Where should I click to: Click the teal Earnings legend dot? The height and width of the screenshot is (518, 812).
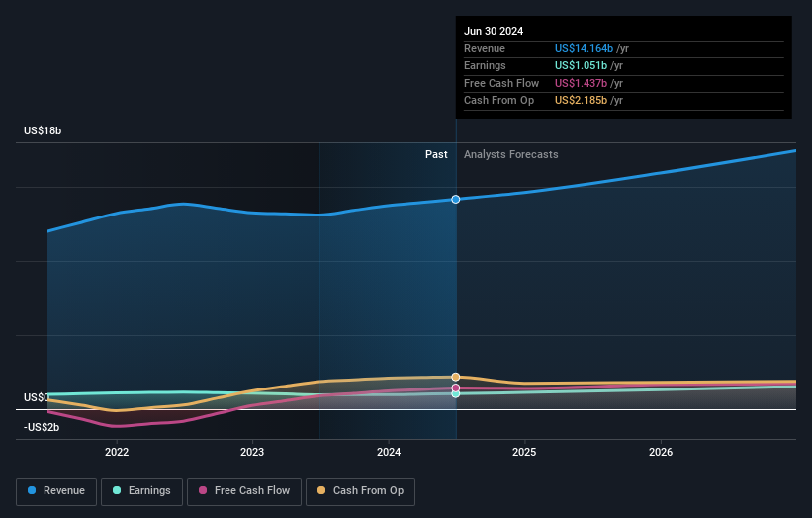117,490
